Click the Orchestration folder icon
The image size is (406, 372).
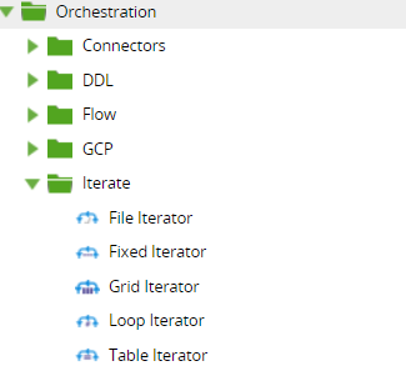(34, 11)
